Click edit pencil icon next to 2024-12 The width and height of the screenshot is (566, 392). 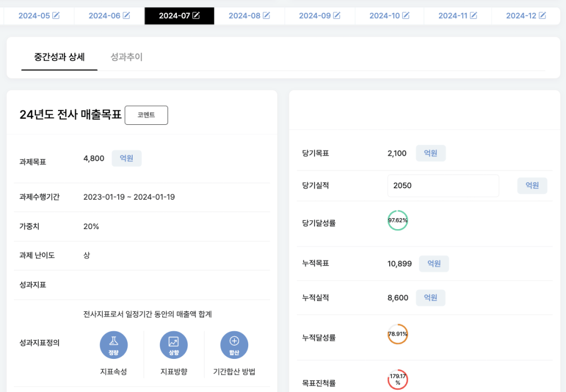(x=543, y=15)
